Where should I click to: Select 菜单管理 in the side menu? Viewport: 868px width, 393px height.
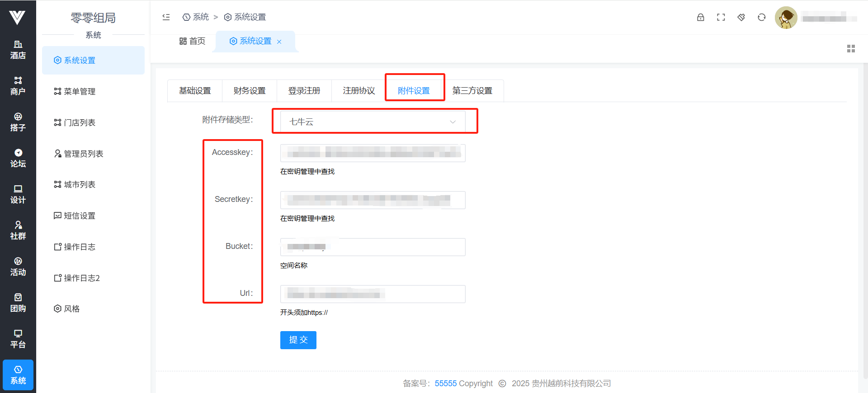pyautogui.click(x=80, y=91)
